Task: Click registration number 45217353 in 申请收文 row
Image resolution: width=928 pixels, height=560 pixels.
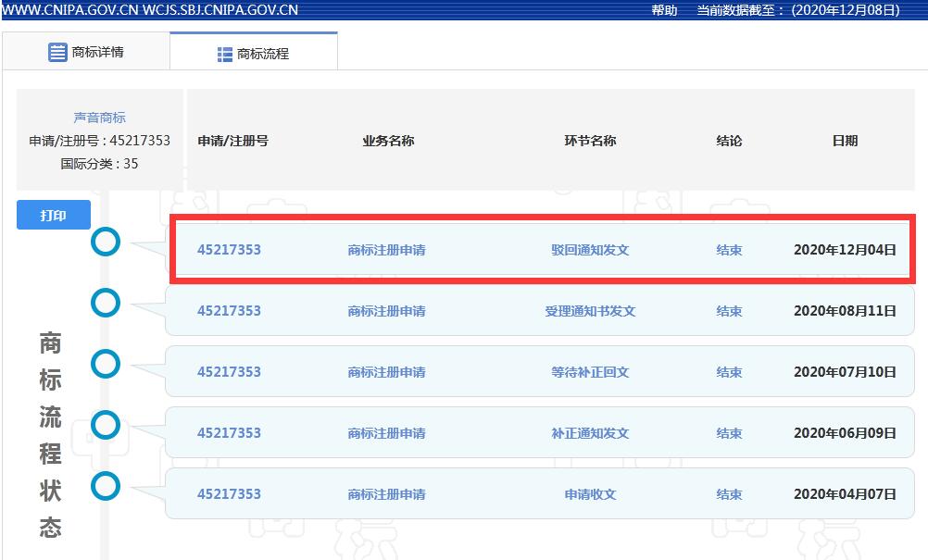Action: coord(229,493)
